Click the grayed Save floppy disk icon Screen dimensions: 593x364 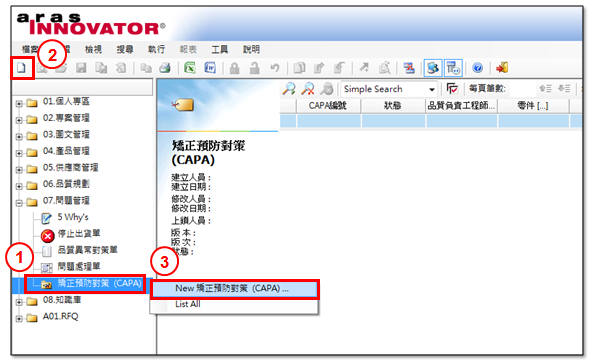pos(81,68)
